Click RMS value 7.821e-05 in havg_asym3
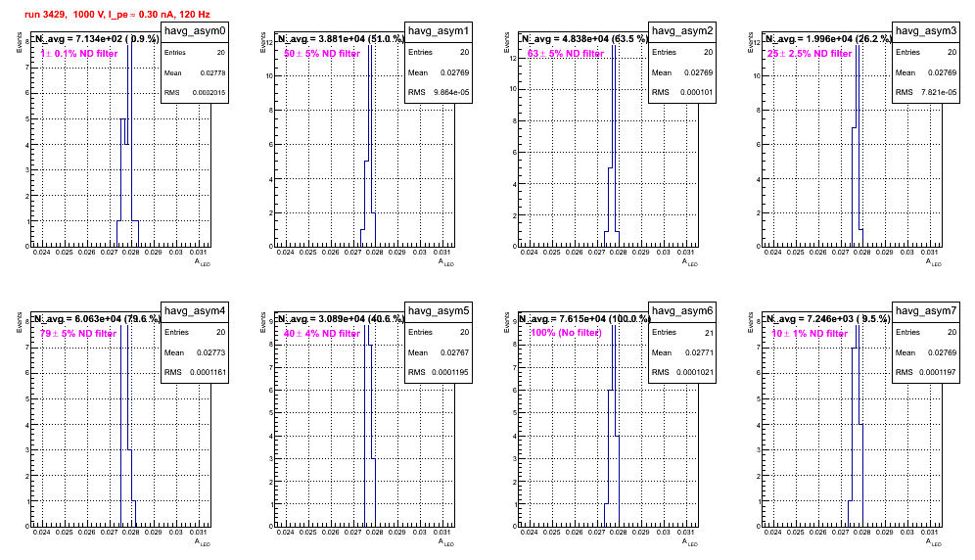 [939, 93]
